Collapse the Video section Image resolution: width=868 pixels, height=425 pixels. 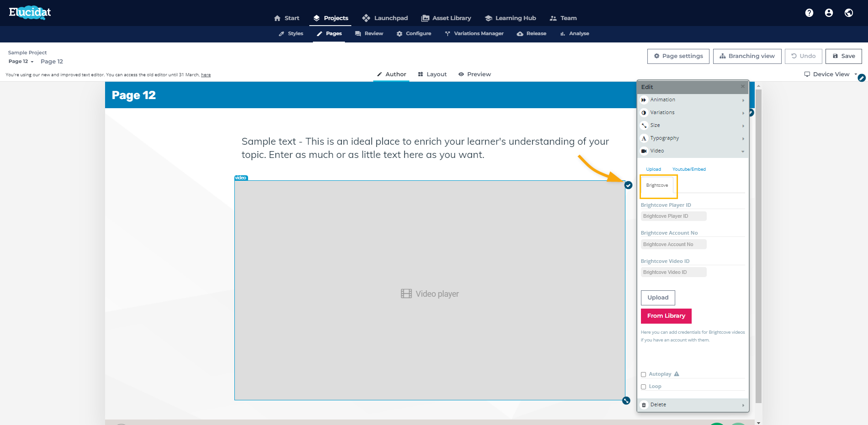point(693,151)
